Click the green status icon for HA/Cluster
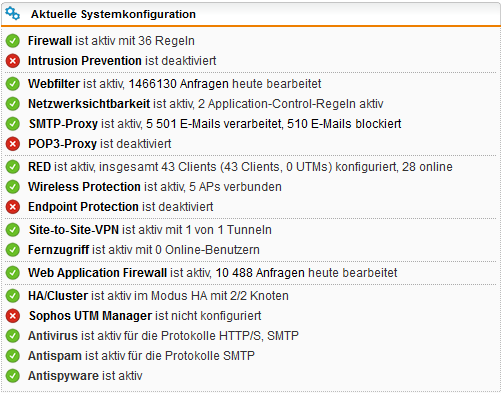Image resolution: width=503 pixels, height=398 pixels. (x=13, y=296)
